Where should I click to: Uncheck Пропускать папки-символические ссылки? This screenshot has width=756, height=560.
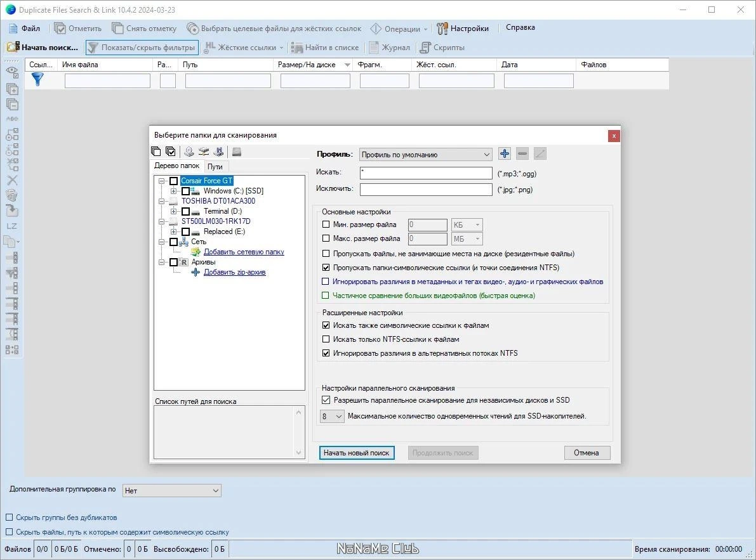click(326, 267)
